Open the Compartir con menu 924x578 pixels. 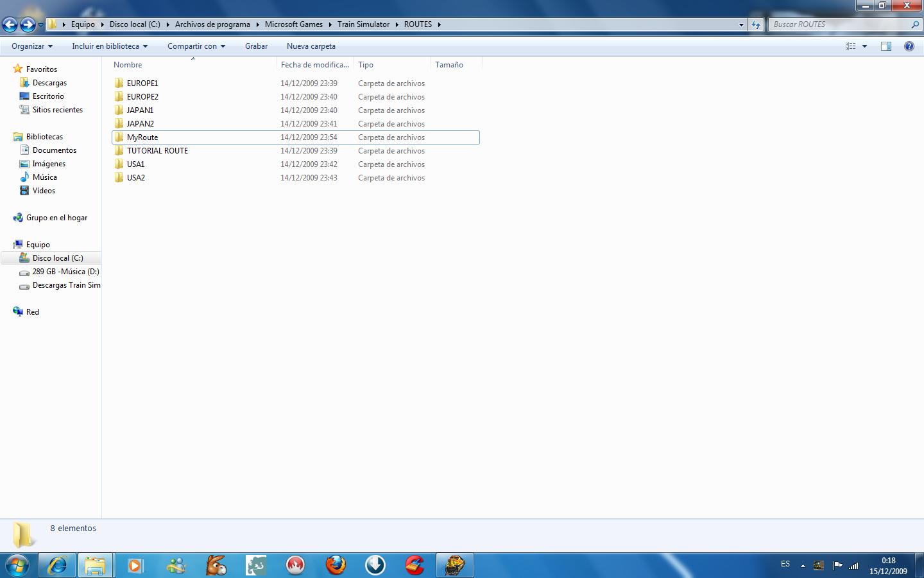click(196, 46)
